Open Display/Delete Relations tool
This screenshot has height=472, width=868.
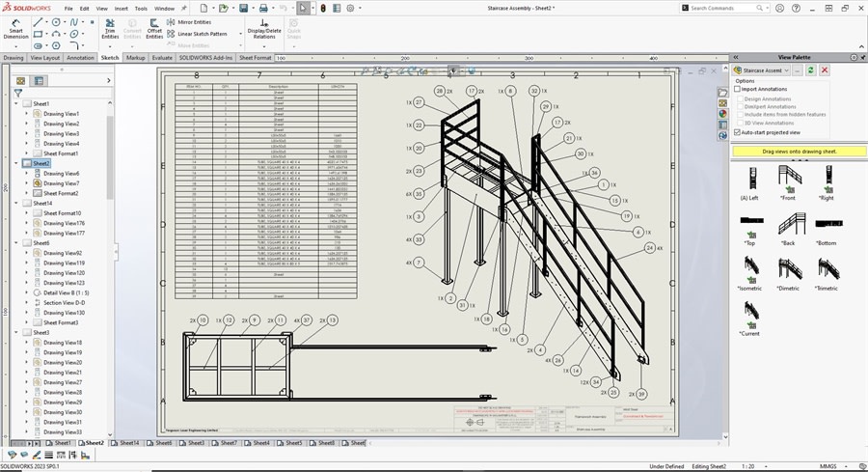(x=264, y=27)
